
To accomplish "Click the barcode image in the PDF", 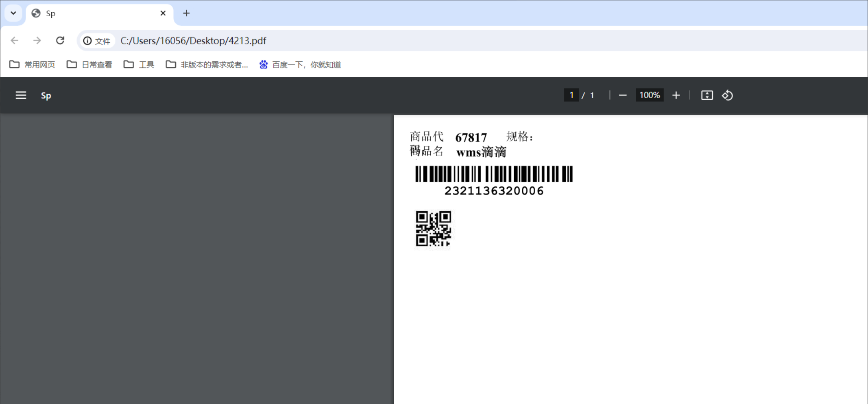I will (494, 174).
